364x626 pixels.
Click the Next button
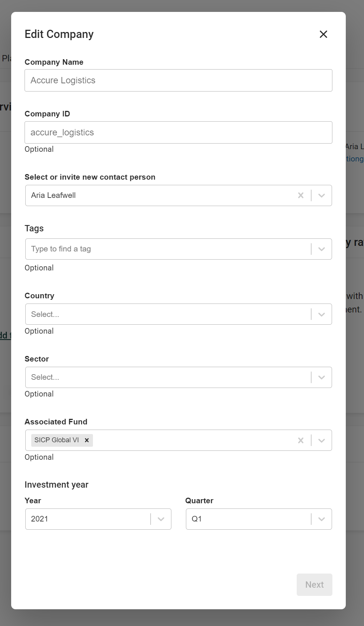point(315,585)
